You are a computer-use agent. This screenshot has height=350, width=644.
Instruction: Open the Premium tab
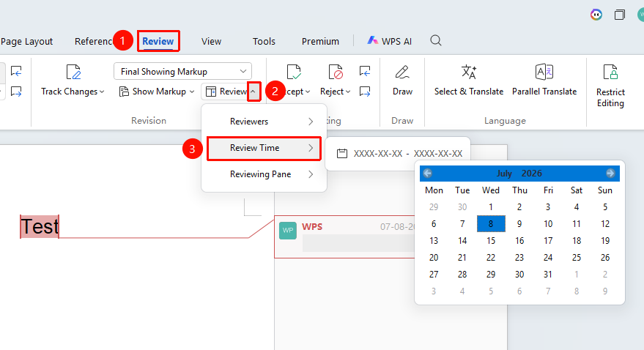pos(320,42)
